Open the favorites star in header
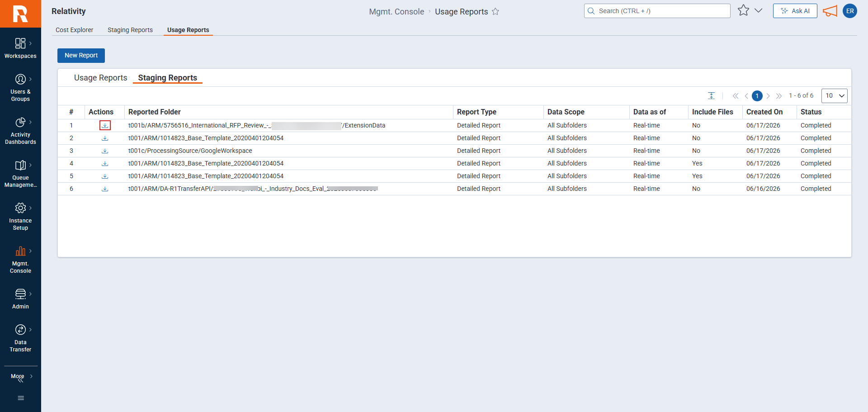868x412 pixels. pyautogui.click(x=743, y=10)
